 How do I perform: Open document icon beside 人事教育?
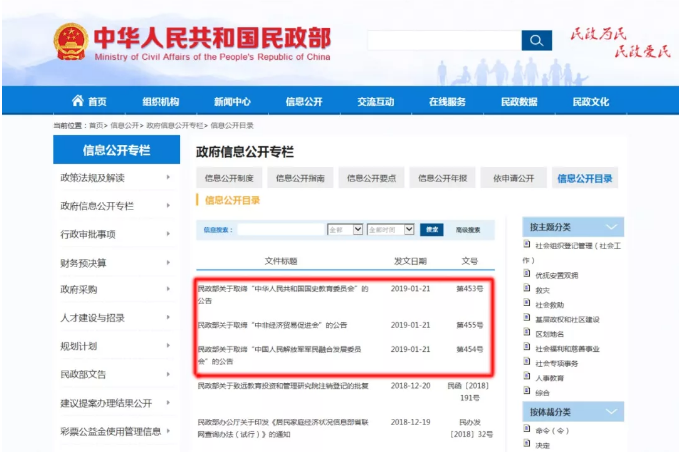527,376
